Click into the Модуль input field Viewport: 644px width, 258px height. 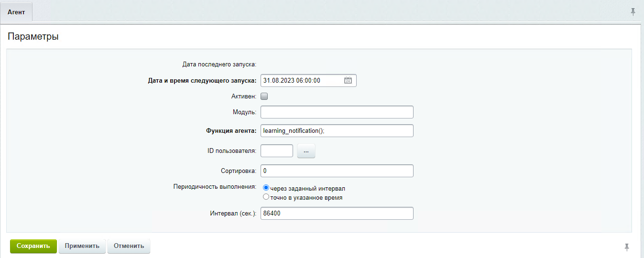coord(337,112)
